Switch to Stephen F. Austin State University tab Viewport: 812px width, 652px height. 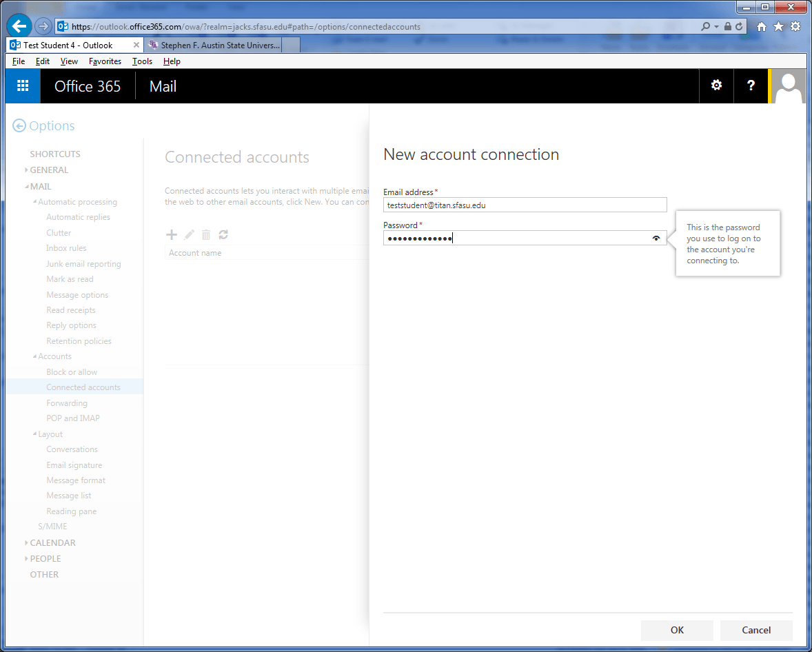(220, 45)
